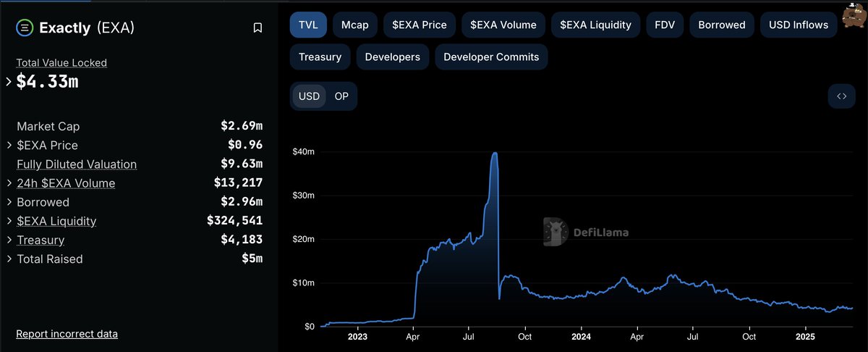Click the $9.63m valuation value

click(242, 164)
